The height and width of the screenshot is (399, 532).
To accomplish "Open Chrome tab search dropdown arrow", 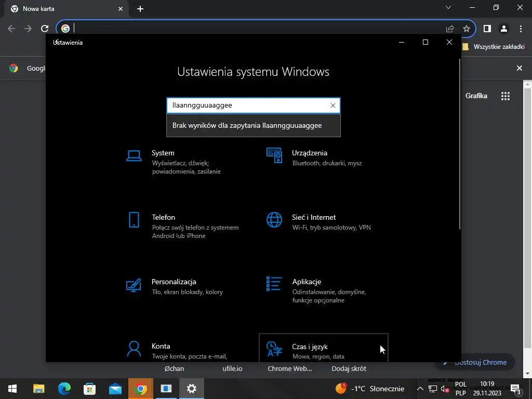I will point(448,7).
